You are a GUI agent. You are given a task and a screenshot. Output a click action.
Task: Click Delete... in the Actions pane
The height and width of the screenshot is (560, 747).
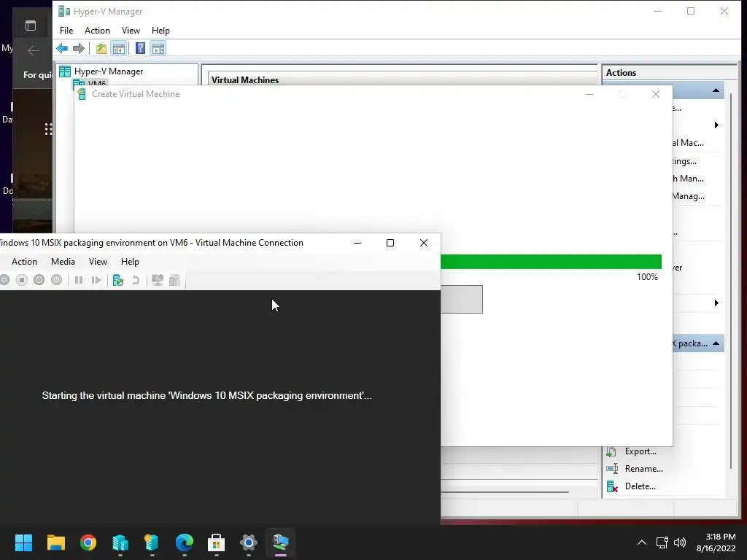pos(640,486)
